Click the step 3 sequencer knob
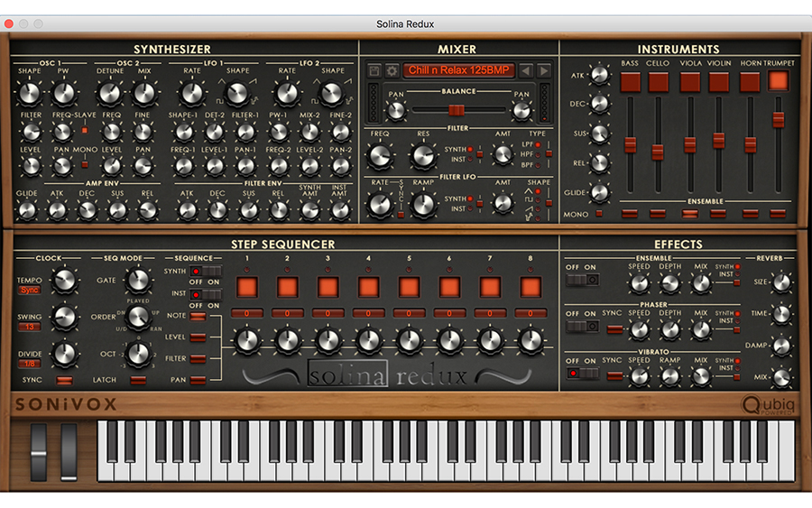This screenshot has height=508, width=812. pos(328,340)
